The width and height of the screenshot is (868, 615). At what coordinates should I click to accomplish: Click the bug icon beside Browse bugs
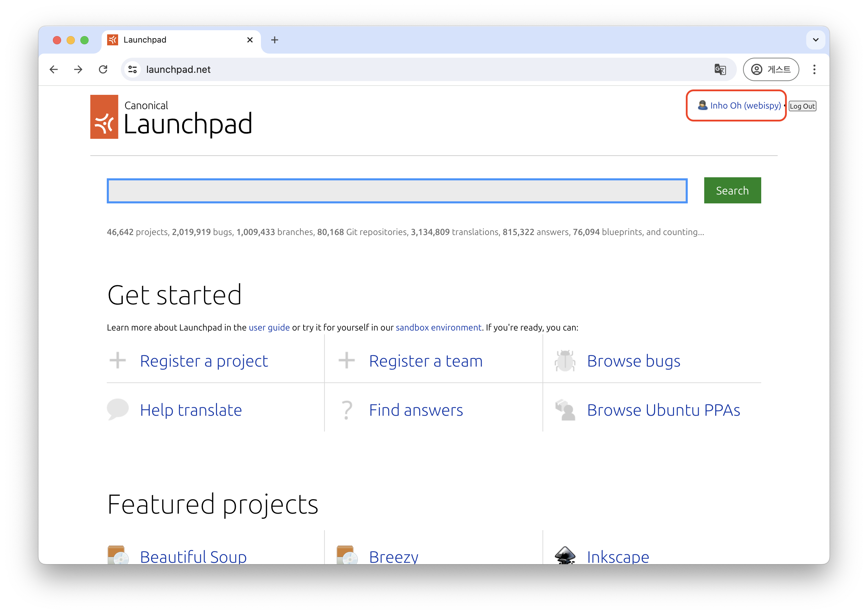coord(565,360)
